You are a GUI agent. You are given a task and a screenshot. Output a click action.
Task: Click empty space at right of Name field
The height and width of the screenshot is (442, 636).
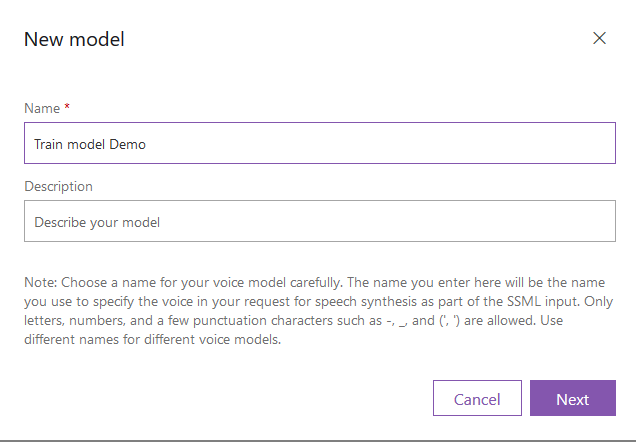tap(446, 143)
